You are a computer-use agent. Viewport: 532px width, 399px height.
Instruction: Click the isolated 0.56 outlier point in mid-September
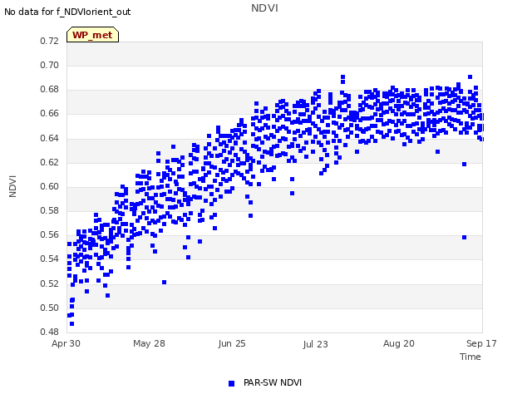point(464,237)
